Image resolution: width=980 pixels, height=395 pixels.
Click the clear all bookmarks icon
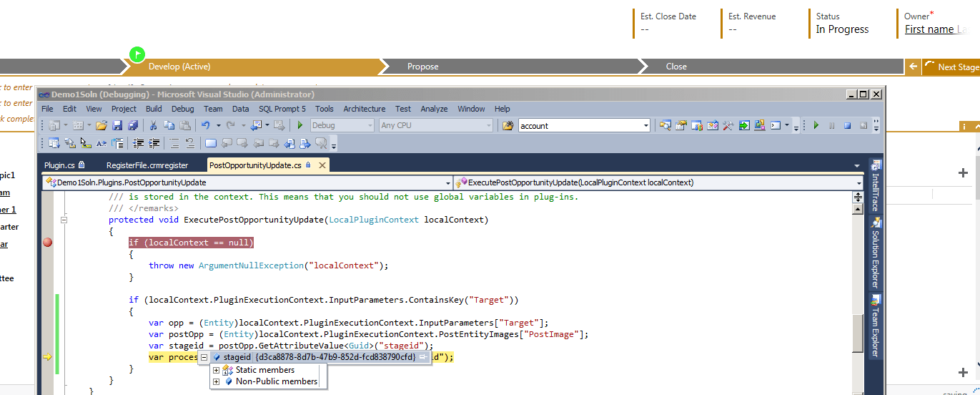click(321, 143)
